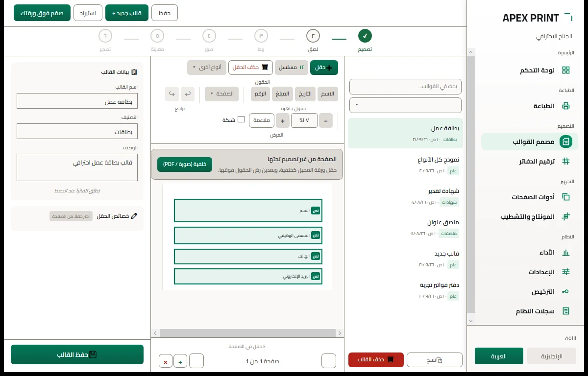Remove page with the red x button
588x376 pixels.
(165, 362)
